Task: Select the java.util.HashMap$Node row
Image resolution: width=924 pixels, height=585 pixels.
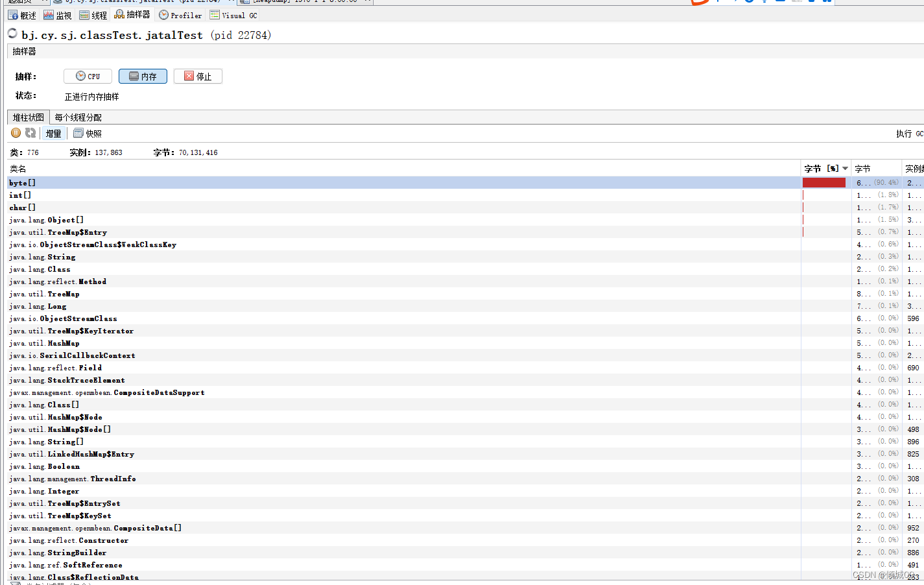Action: 466,417
